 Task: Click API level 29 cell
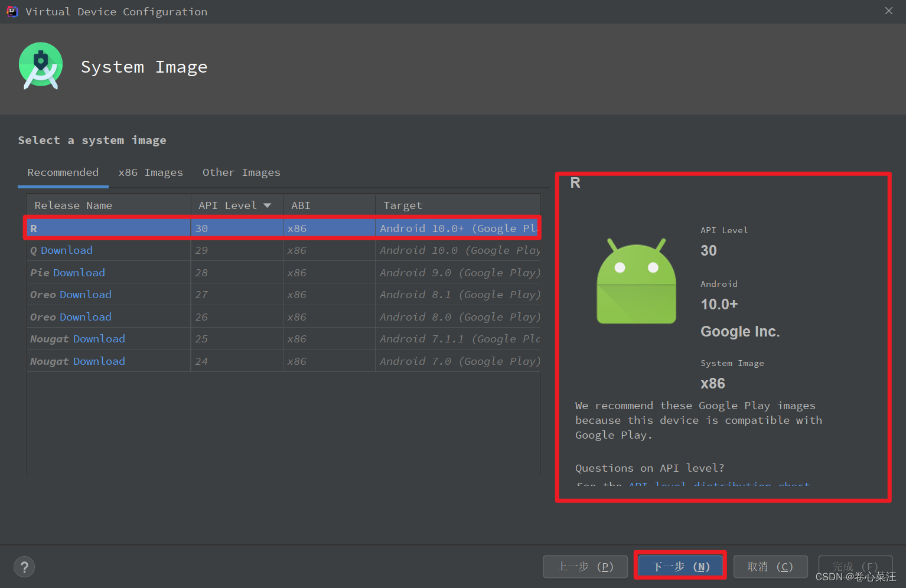coord(237,250)
